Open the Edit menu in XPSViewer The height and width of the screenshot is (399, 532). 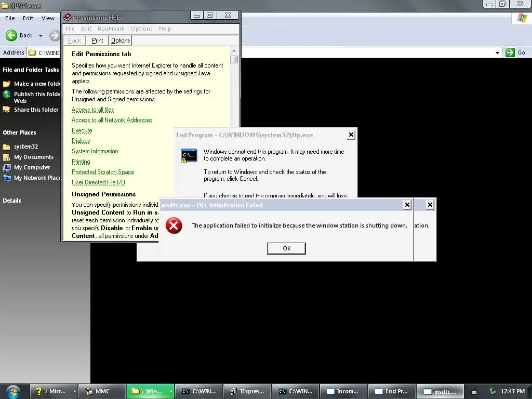point(28,18)
